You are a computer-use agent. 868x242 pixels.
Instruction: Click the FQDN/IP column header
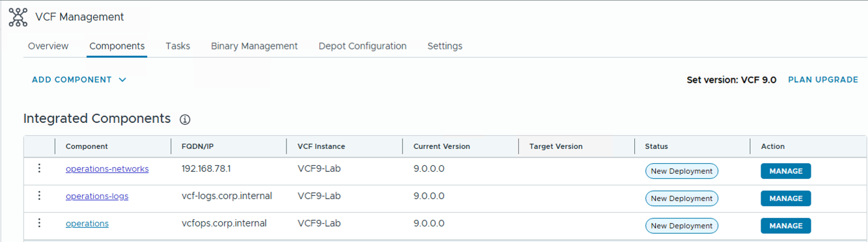click(197, 146)
